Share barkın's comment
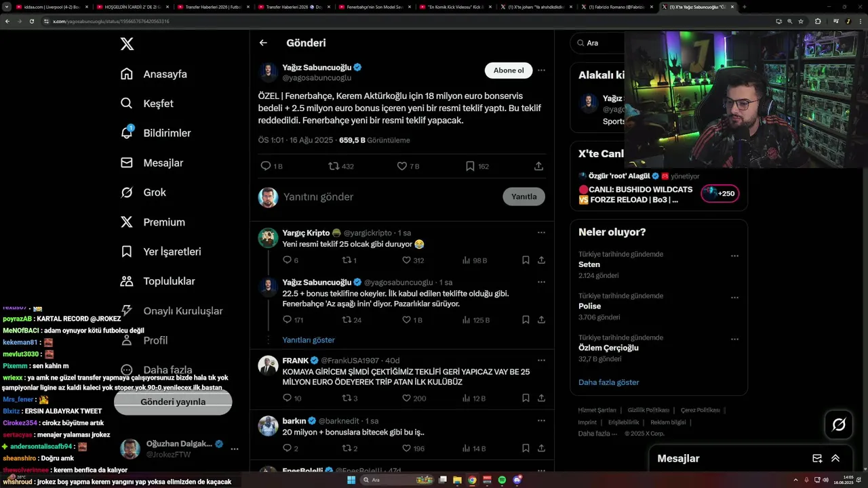The width and height of the screenshot is (868, 488). point(541,449)
